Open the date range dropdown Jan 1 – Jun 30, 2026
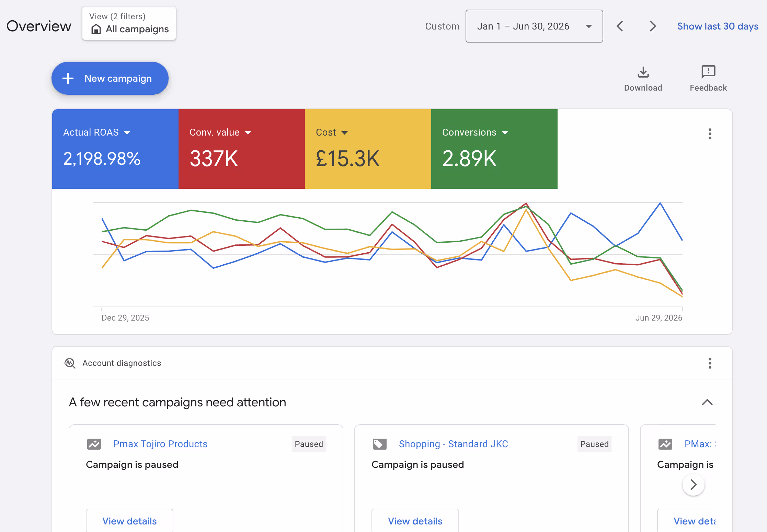 [x=534, y=26]
